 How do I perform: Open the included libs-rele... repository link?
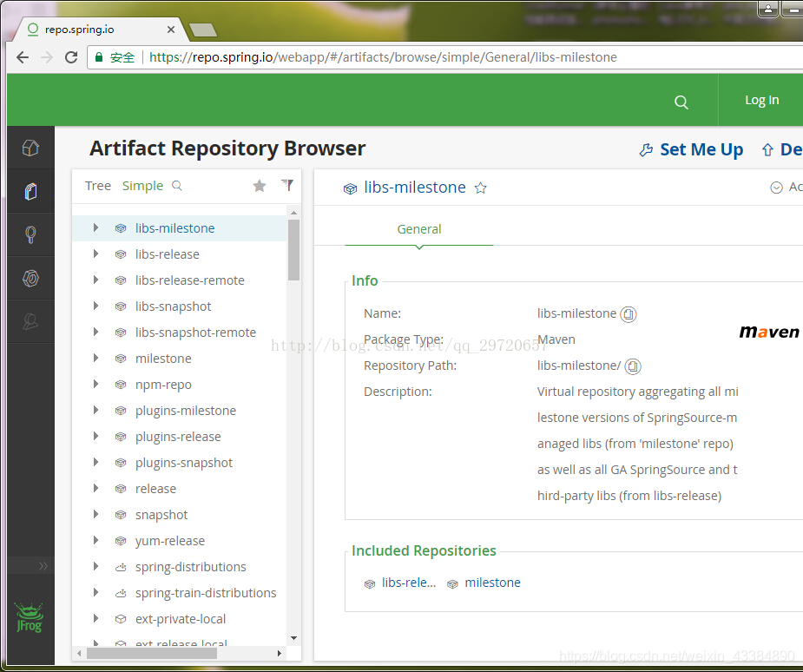point(409,583)
